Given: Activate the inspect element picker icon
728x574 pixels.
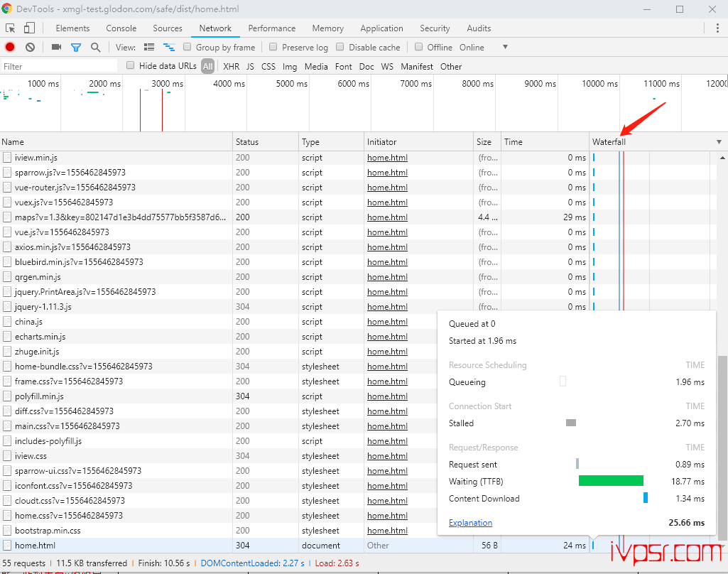Looking at the screenshot, I should pyautogui.click(x=10, y=28).
